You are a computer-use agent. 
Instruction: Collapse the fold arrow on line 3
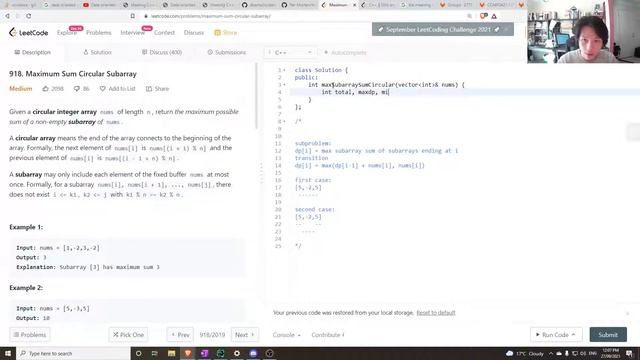(284, 85)
